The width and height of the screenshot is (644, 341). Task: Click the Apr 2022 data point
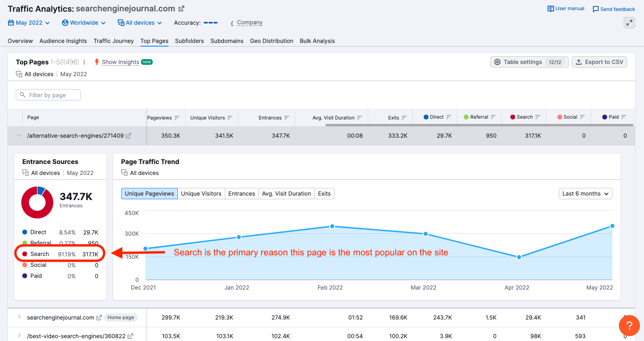[519, 257]
